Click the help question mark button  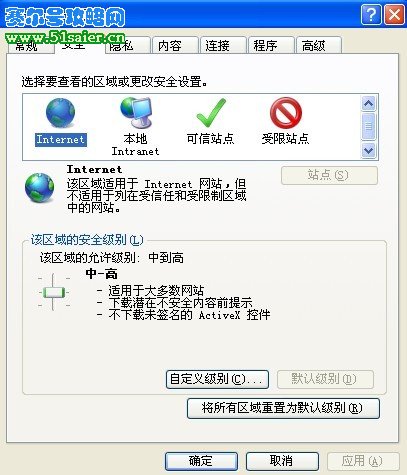tap(371, 15)
